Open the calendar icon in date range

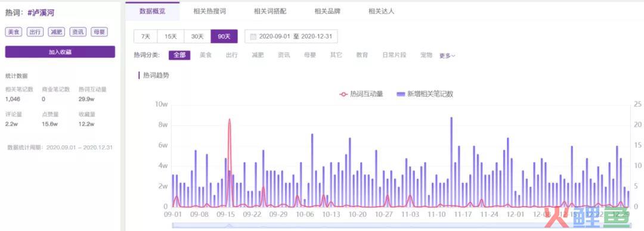(x=253, y=36)
